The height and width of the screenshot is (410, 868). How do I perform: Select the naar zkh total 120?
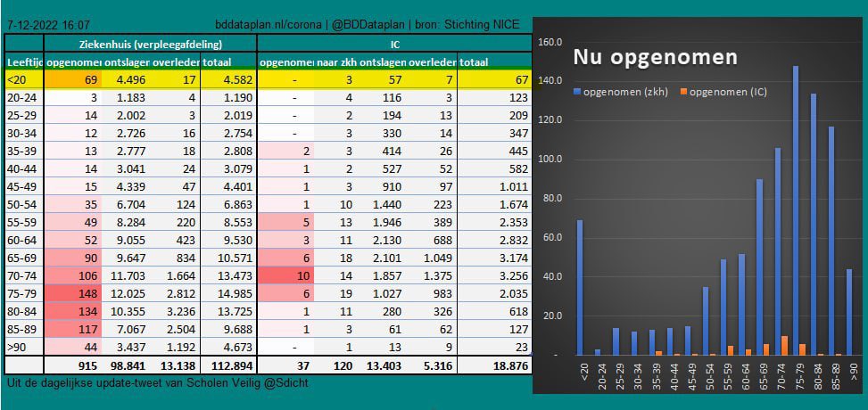click(343, 365)
